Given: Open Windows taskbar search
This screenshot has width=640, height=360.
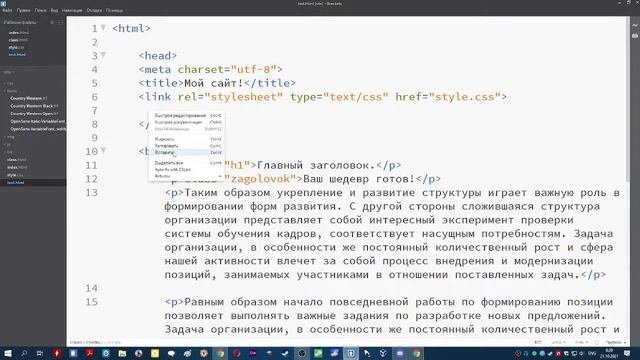Looking at the screenshot, I should click(x=24, y=353).
